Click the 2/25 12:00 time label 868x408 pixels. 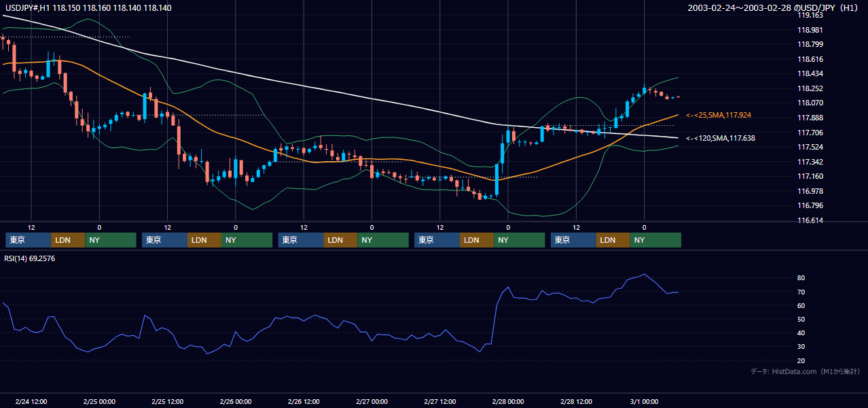pyautogui.click(x=167, y=402)
